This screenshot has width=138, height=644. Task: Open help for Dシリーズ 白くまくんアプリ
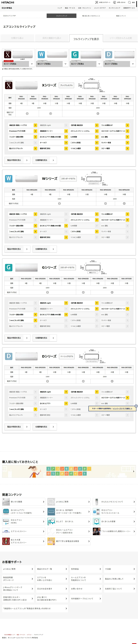tap(66, 403)
